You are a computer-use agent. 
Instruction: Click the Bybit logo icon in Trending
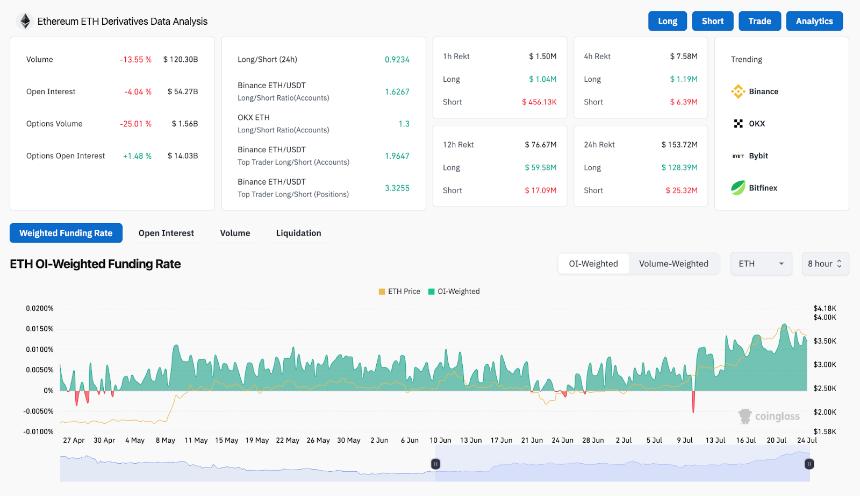(x=739, y=156)
